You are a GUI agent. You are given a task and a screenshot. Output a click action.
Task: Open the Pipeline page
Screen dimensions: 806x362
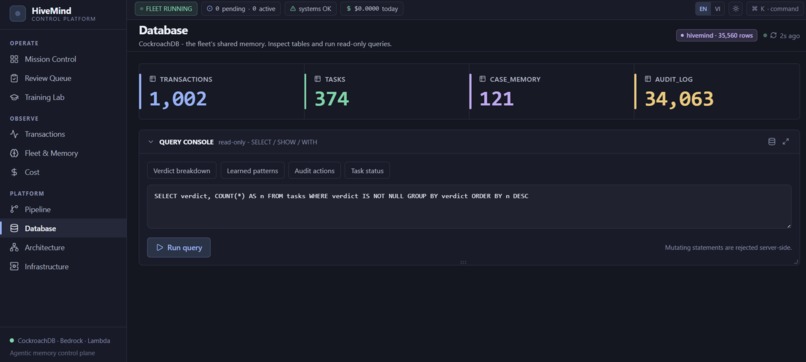[63, 209]
